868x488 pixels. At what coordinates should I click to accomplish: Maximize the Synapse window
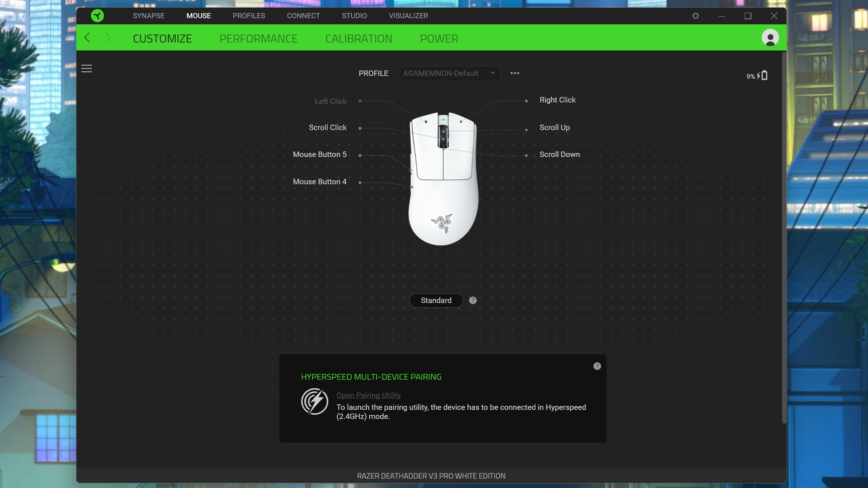coord(748,16)
